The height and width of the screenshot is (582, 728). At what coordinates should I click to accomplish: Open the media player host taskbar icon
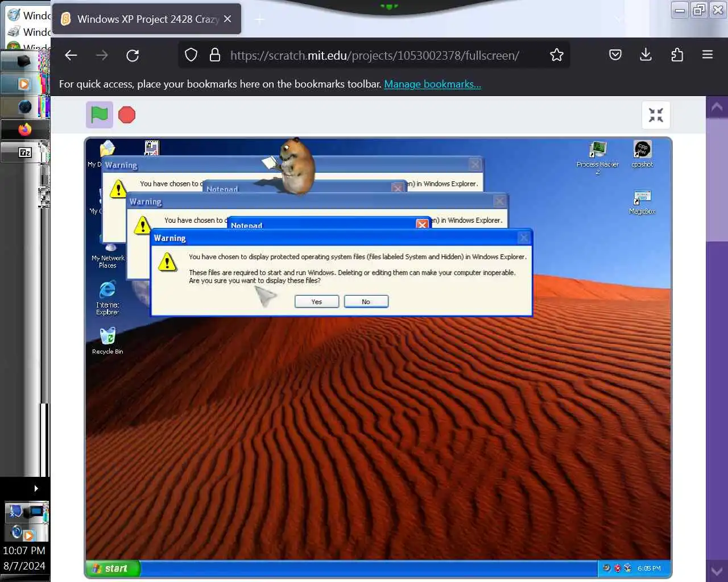24,84
